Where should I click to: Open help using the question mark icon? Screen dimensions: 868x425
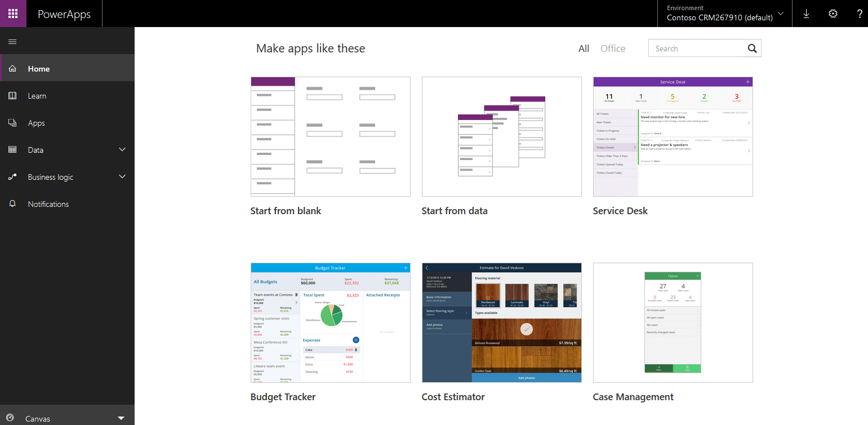(x=860, y=14)
